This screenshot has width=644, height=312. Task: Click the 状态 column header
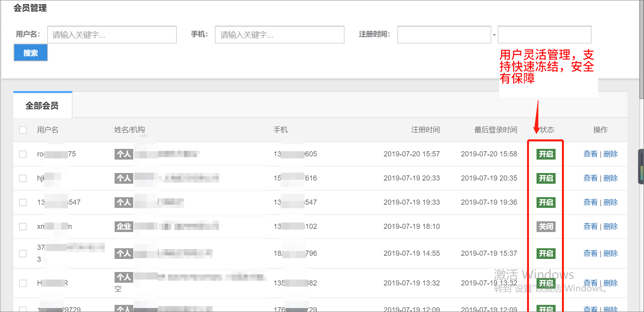tap(547, 130)
